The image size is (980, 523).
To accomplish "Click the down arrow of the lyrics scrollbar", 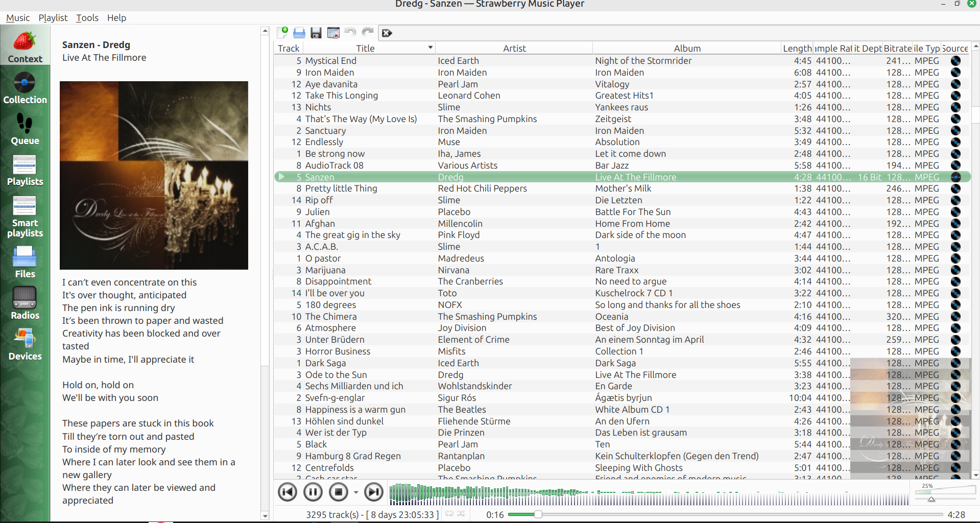I will click(x=265, y=516).
